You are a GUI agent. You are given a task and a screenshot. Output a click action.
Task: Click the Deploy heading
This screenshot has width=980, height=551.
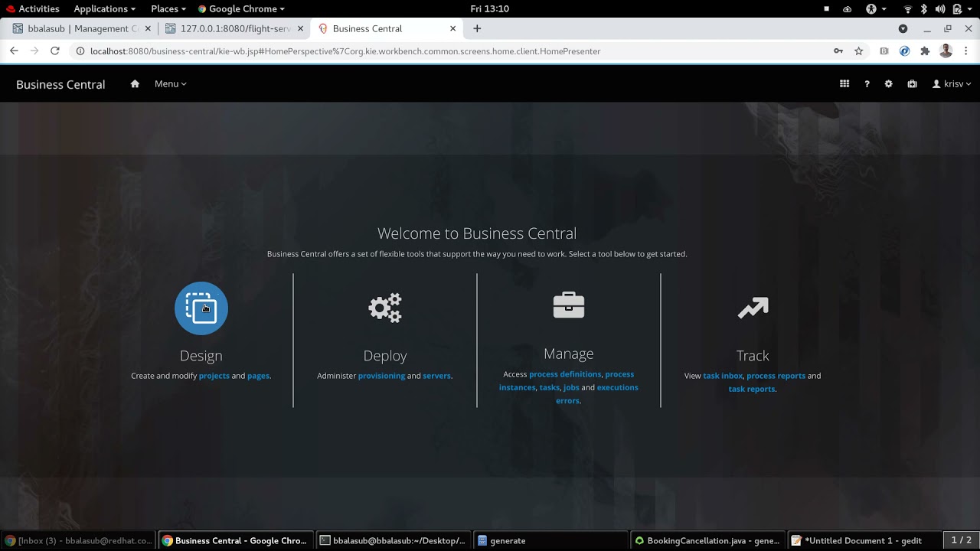pos(385,355)
